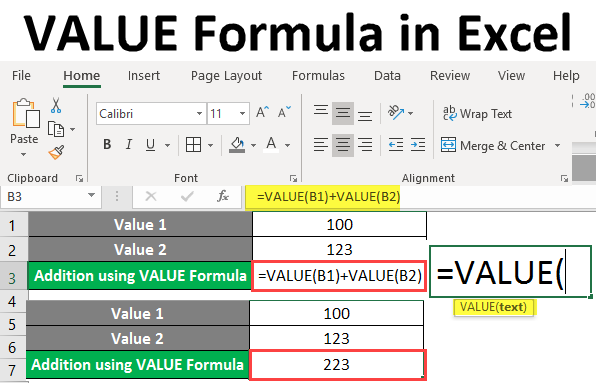Open the borders dropdown arrow
Image resolution: width=596 pixels, height=383 pixels.
pos(210,145)
